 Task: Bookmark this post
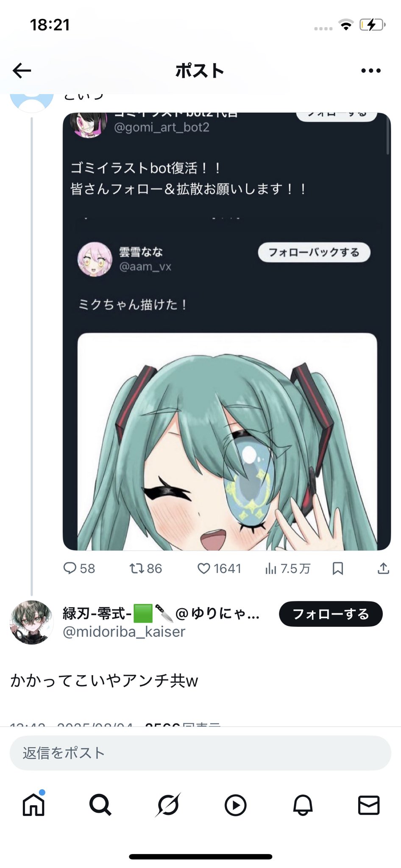(338, 568)
